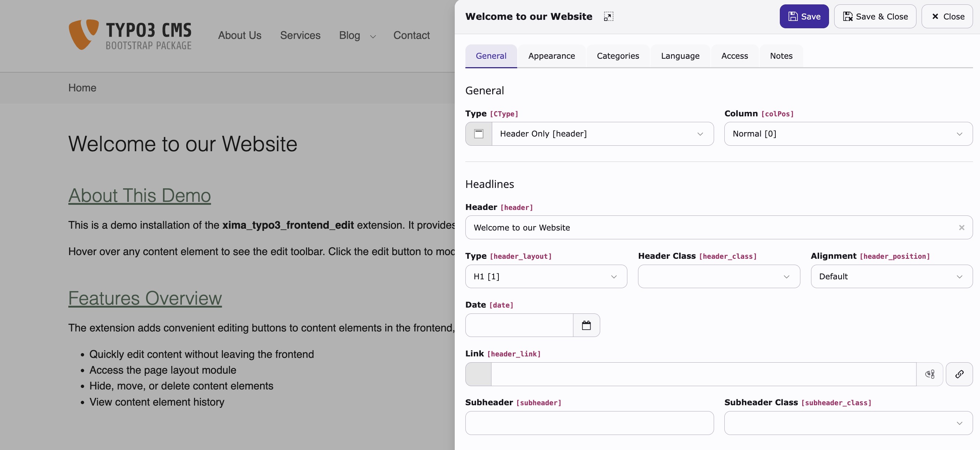The width and height of the screenshot is (980, 450).
Task: Expand the Blog navigation submenu
Action: 372,36
